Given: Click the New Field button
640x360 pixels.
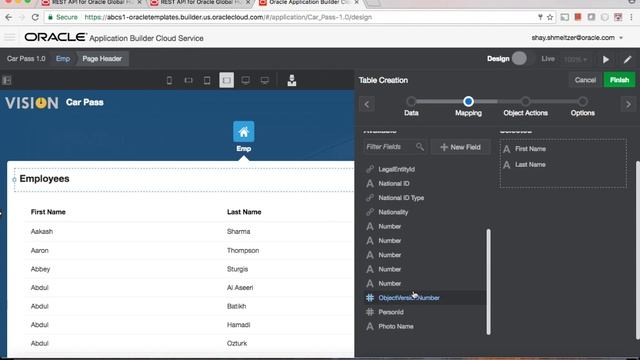Looking at the screenshot, I should 460,147.
